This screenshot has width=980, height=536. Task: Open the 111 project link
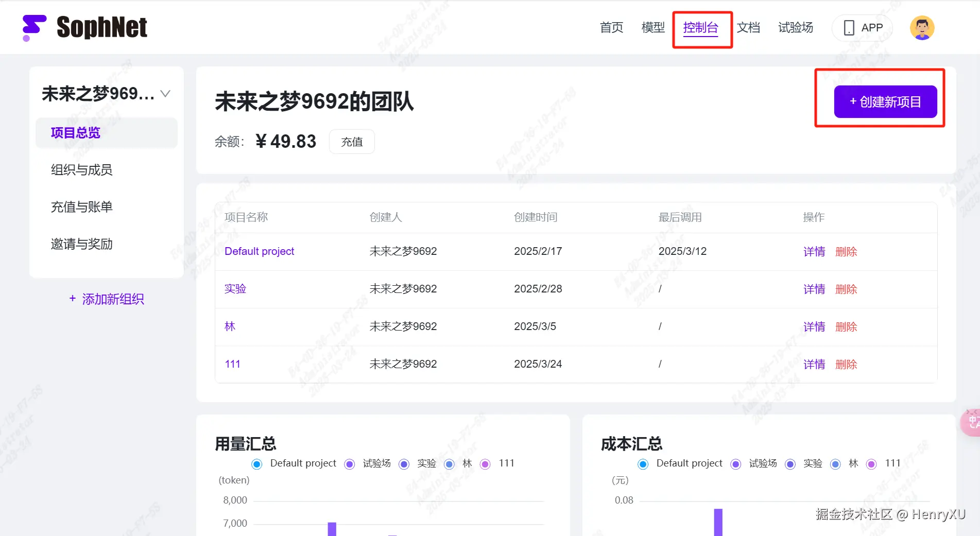point(233,364)
